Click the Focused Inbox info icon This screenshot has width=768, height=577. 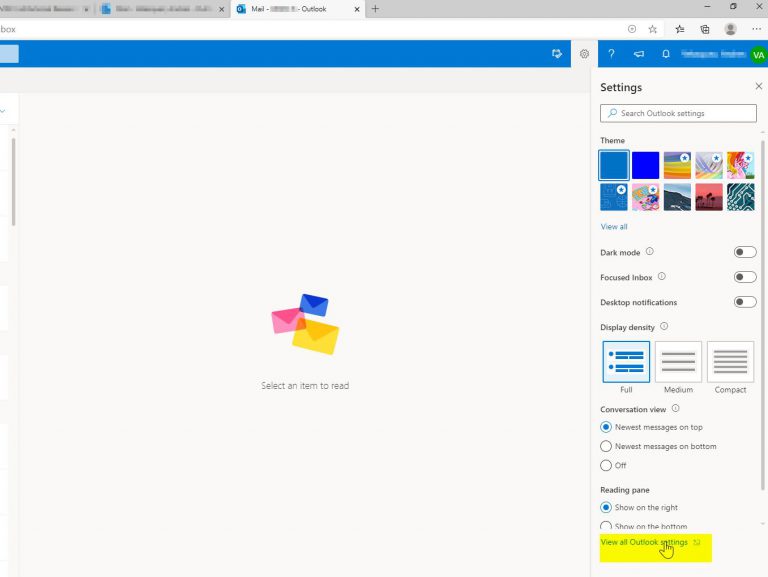pyautogui.click(x=662, y=277)
